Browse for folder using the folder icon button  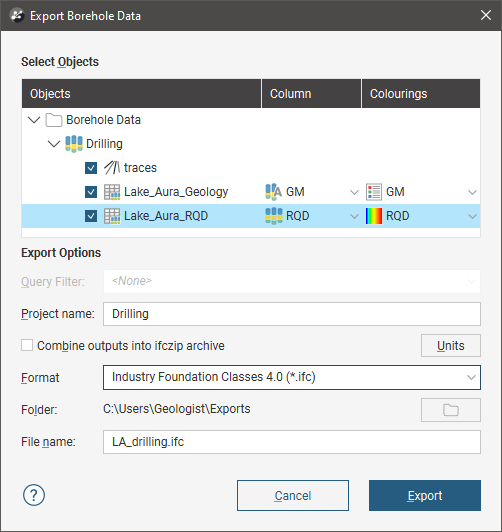click(451, 410)
